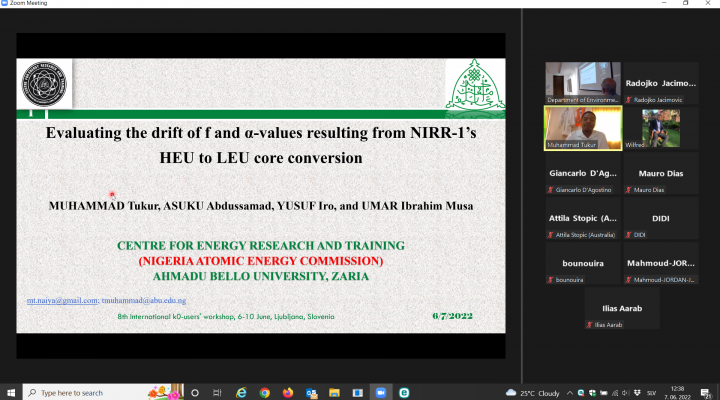Open File Explorer from taskbar

(334, 393)
